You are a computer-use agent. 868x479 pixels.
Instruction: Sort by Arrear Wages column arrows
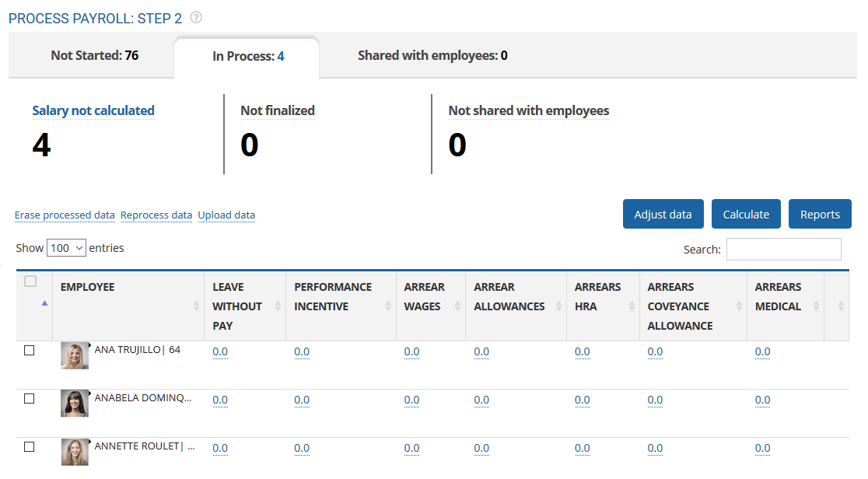pos(458,306)
